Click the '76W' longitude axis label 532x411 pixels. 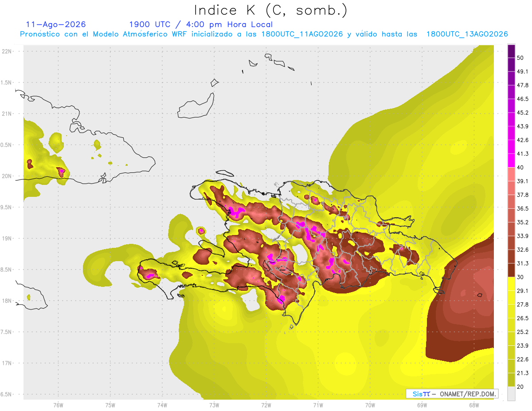pyautogui.click(x=58, y=405)
